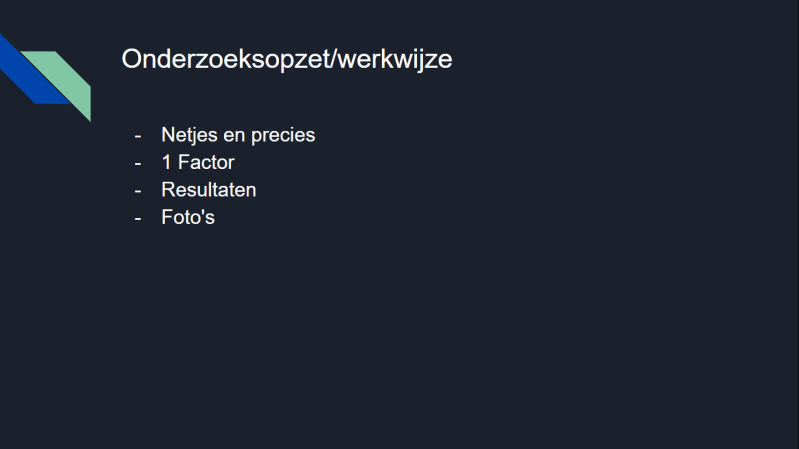The image size is (799, 449).
Task: Click the slash in the slide title
Action: (x=334, y=60)
